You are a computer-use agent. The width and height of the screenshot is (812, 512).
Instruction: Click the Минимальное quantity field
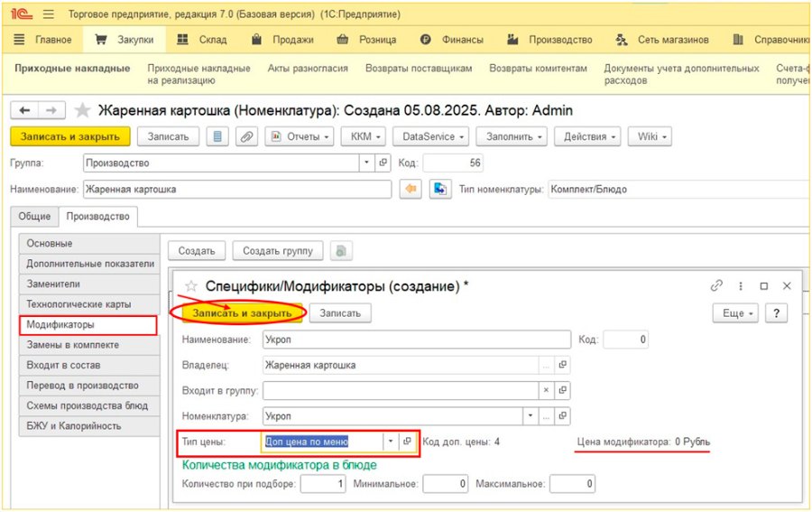pos(446,484)
